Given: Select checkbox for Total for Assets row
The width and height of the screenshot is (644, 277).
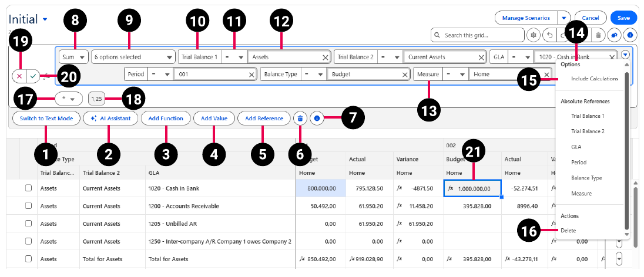Looking at the screenshot, I should click(x=28, y=259).
